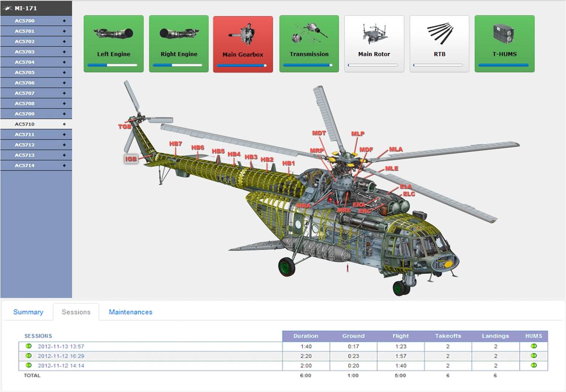
Task: Click the Duration column header
Action: 306,336
